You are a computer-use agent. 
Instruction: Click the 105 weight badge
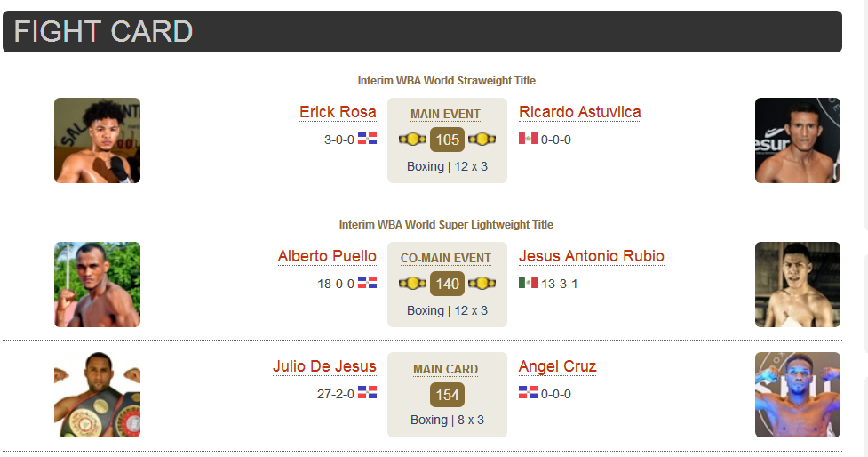point(447,140)
